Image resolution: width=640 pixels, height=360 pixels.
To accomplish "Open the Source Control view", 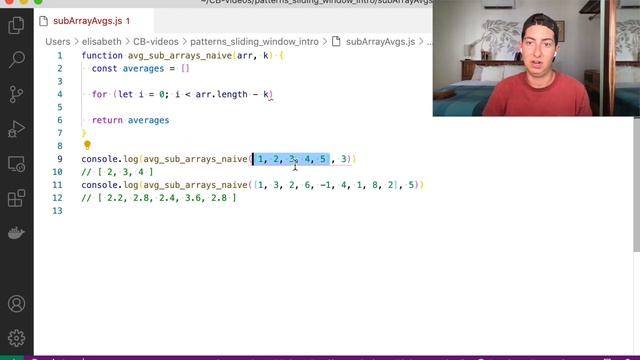I will tap(16, 94).
